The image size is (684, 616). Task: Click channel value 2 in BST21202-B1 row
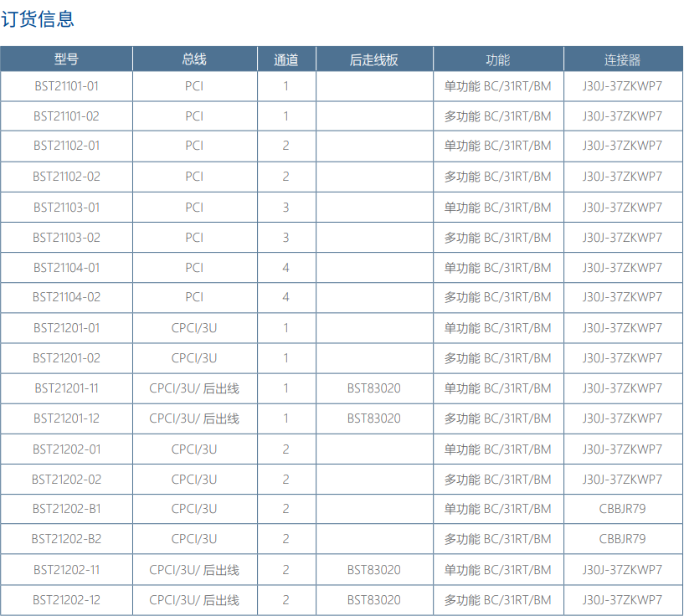coord(285,509)
